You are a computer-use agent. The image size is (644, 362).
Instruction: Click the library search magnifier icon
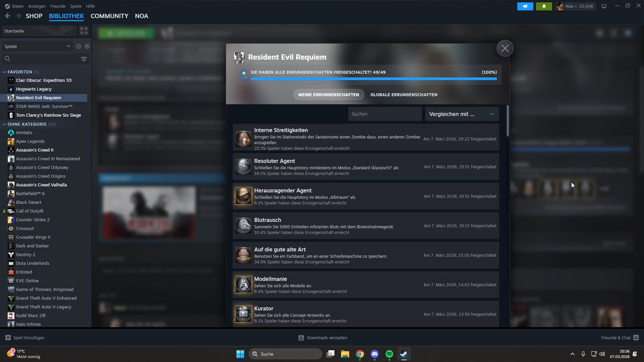(x=8, y=59)
